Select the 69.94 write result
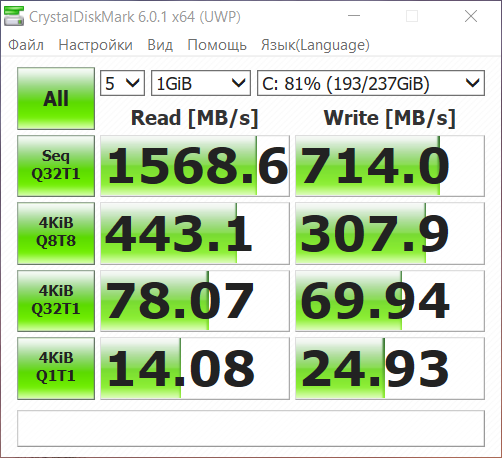This screenshot has height=458, width=502. pos(390,301)
